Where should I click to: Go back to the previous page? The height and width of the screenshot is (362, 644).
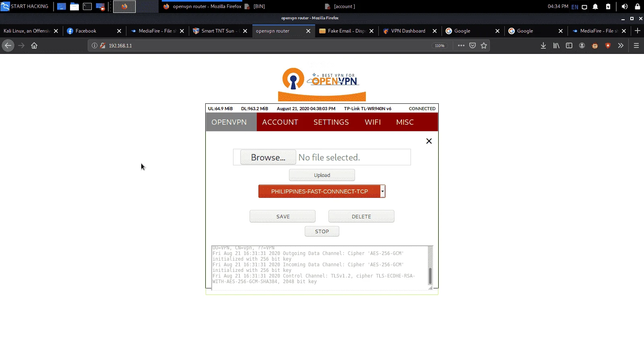click(8, 45)
